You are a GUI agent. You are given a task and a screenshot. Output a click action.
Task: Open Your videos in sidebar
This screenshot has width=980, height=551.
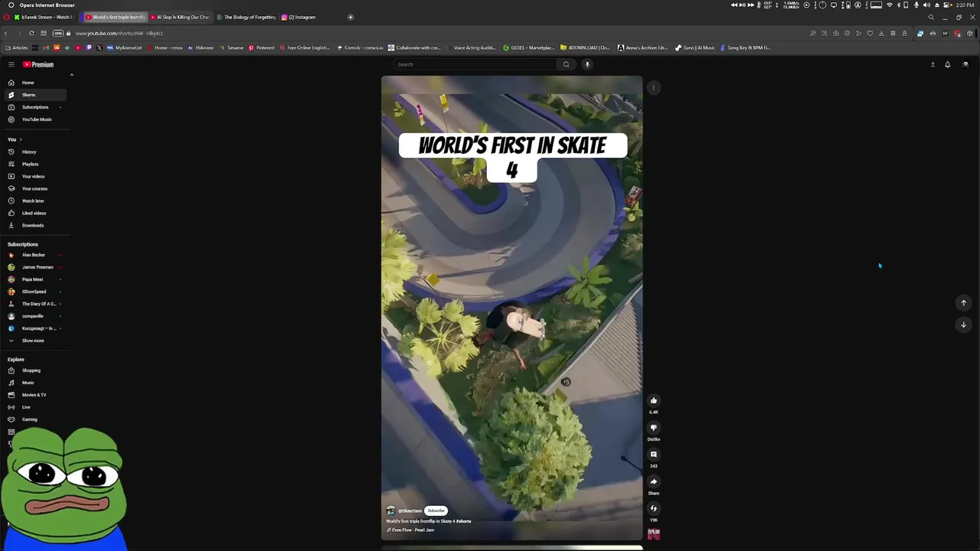point(34,176)
